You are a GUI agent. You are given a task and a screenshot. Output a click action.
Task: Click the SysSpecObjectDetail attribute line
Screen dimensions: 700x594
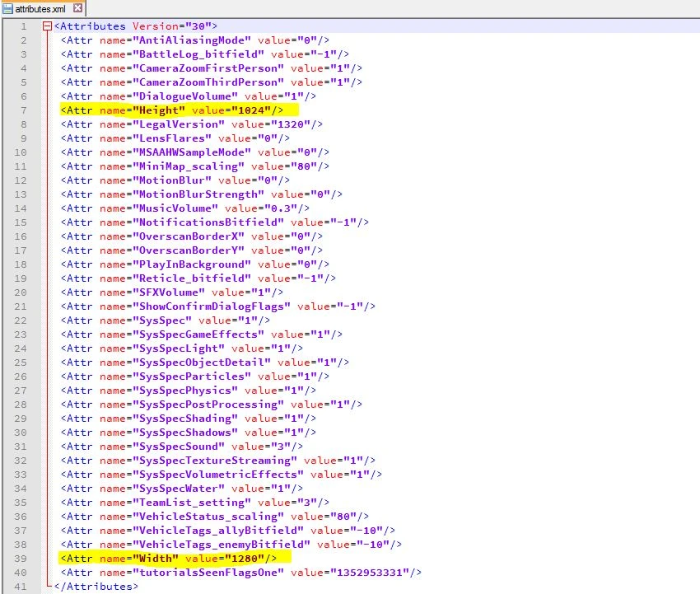pyautogui.click(x=205, y=362)
